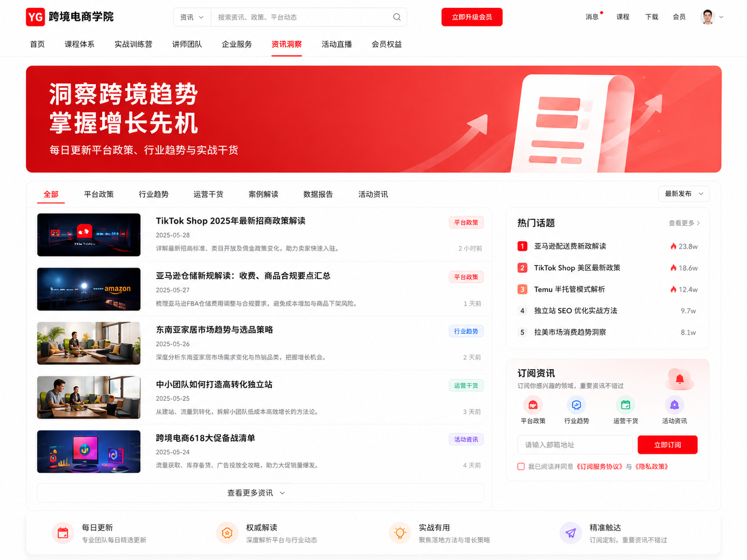The width and height of the screenshot is (747, 560).
Task: Open the user avatar profile
Action: pyautogui.click(x=707, y=17)
